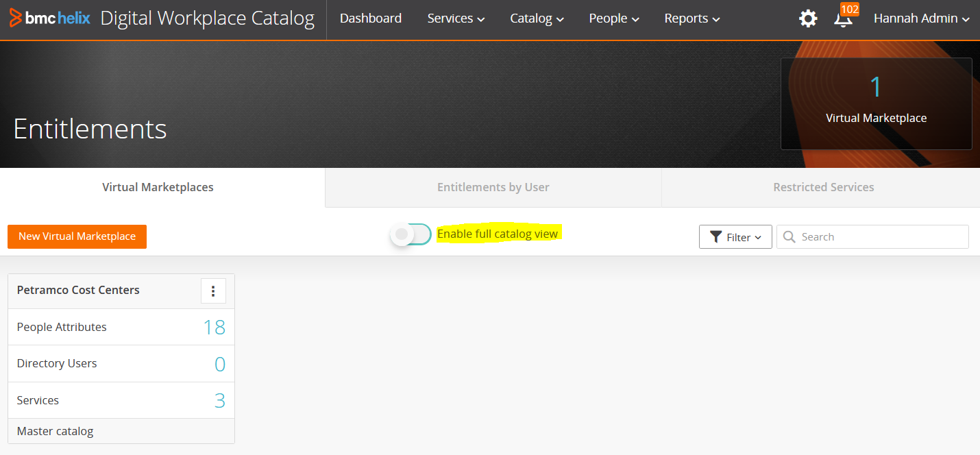This screenshot has width=980, height=455.
Task: Switch to Entitlements by User tab
Action: (493, 187)
